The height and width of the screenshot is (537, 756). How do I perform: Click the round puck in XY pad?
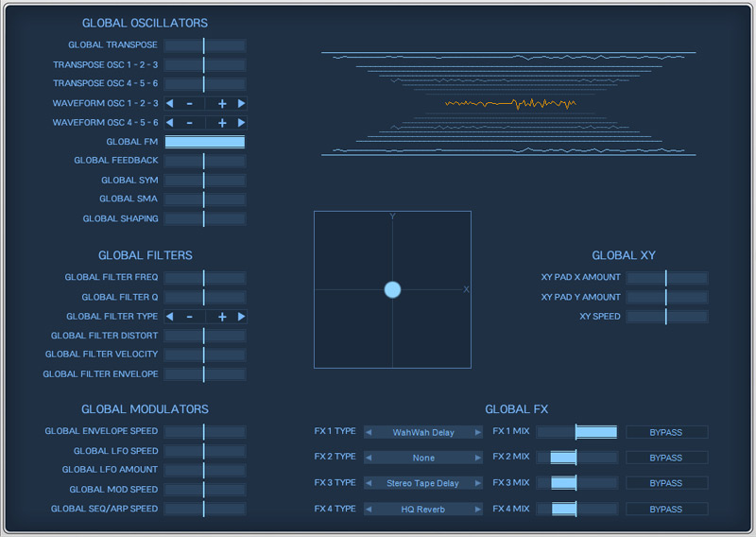392,289
